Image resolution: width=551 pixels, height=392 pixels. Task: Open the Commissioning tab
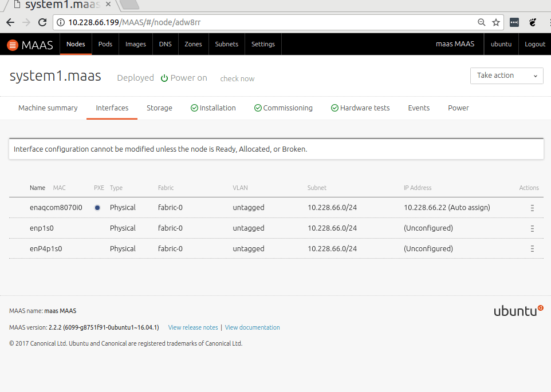pos(283,108)
